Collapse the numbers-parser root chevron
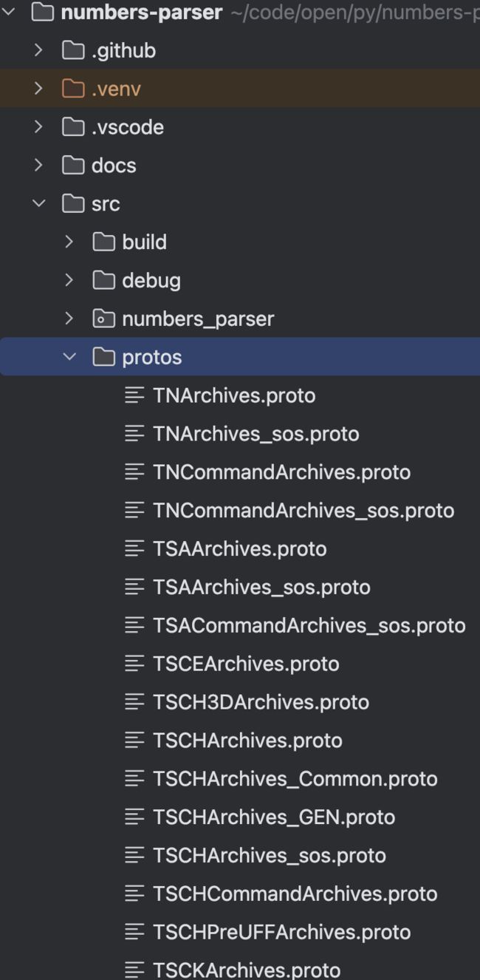This screenshot has height=980, width=480. click(8, 12)
